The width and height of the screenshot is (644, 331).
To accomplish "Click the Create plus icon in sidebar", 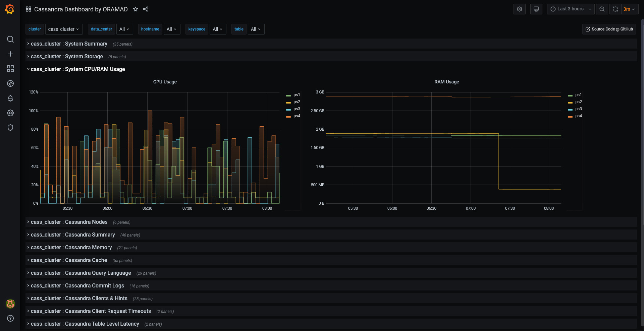I will coord(10,54).
